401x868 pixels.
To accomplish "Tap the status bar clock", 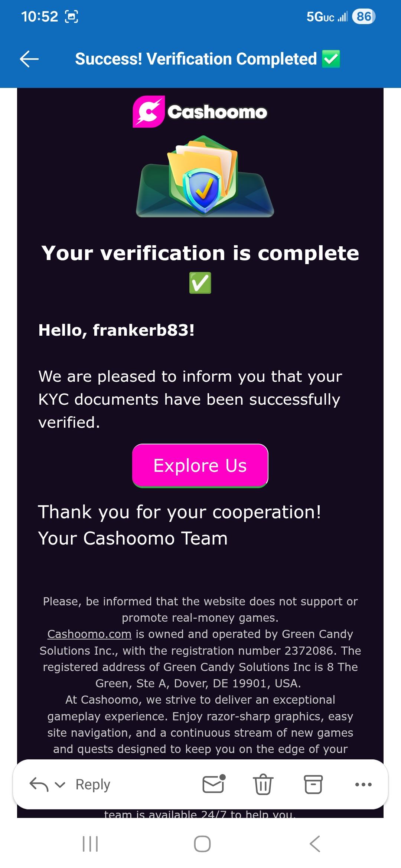I will click(x=39, y=17).
